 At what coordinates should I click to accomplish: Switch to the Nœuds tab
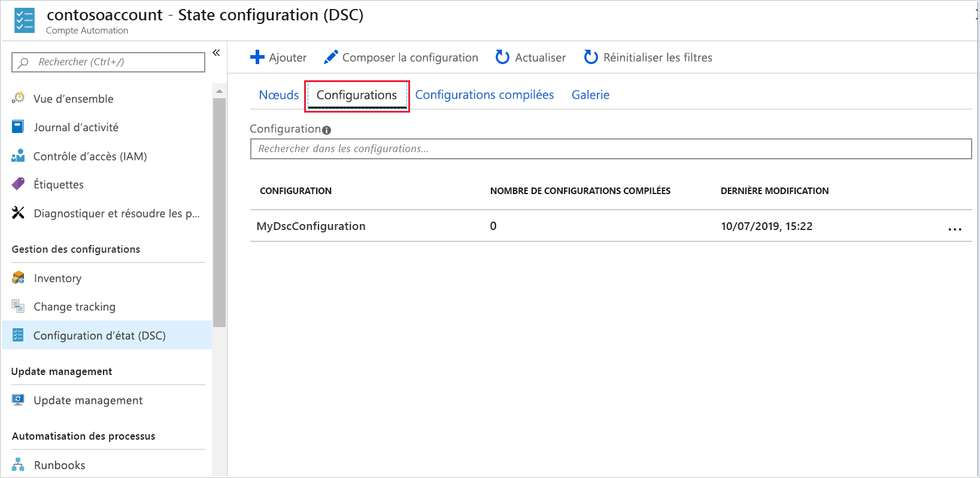[x=279, y=95]
